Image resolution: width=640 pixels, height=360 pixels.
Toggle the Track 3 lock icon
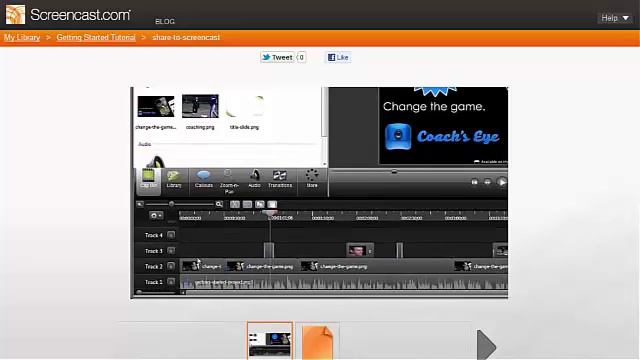click(x=171, y=251)
